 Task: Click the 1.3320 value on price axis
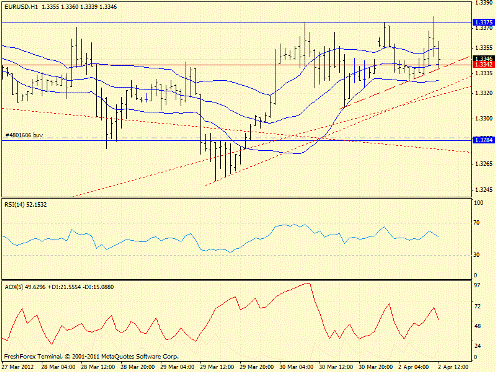point(484,93)
